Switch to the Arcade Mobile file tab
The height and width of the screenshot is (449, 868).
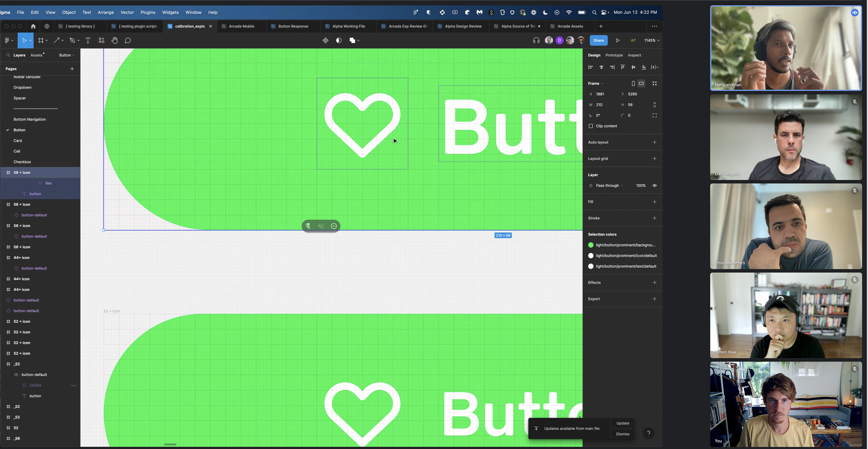point(241,26)
